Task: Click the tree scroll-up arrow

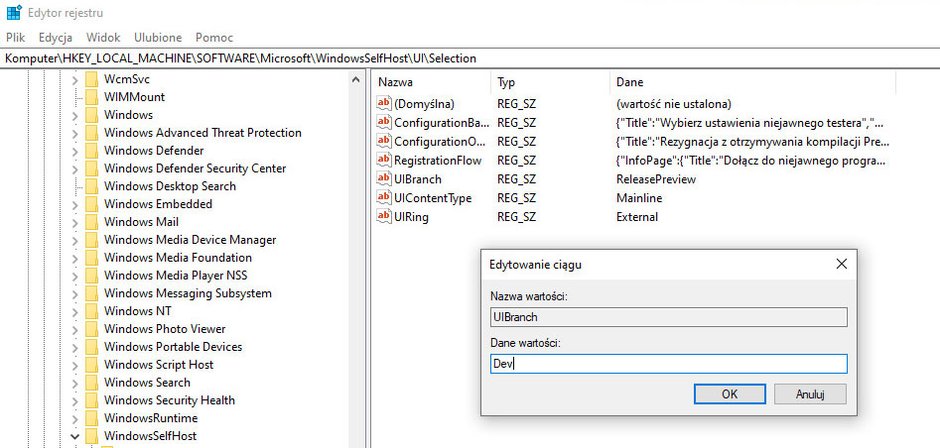Action: click(356, 80)
